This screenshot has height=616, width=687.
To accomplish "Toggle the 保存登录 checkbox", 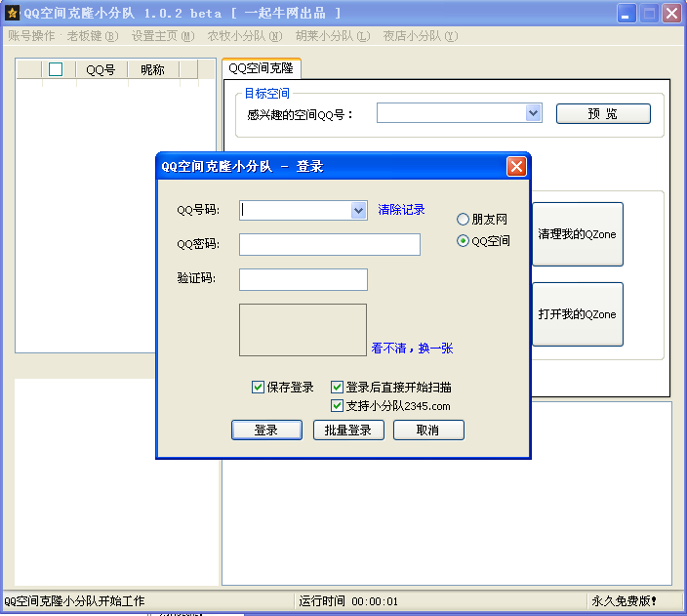I will (259, 388).
